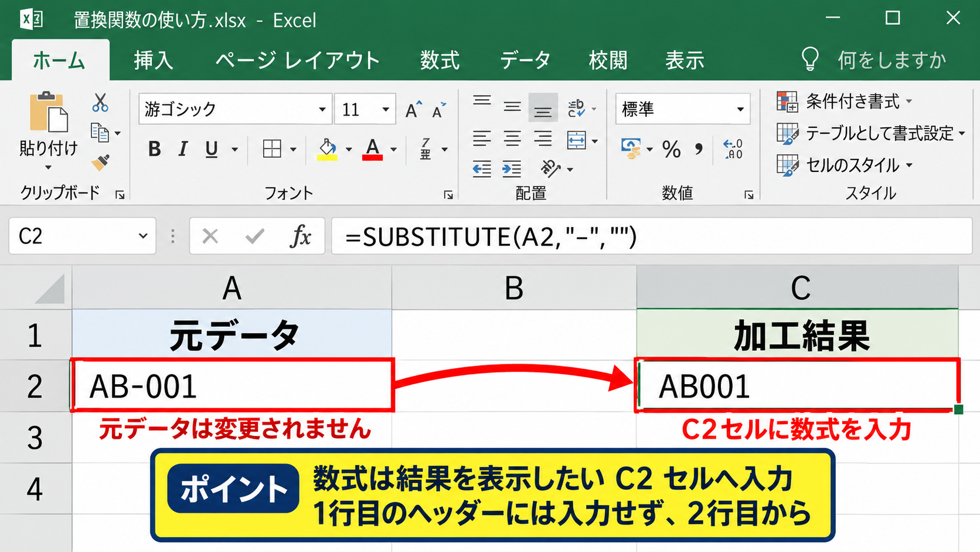Viewport: 980px width, 552px height.
Task: Merge and center the selected cells
Action: coord(577,141)
